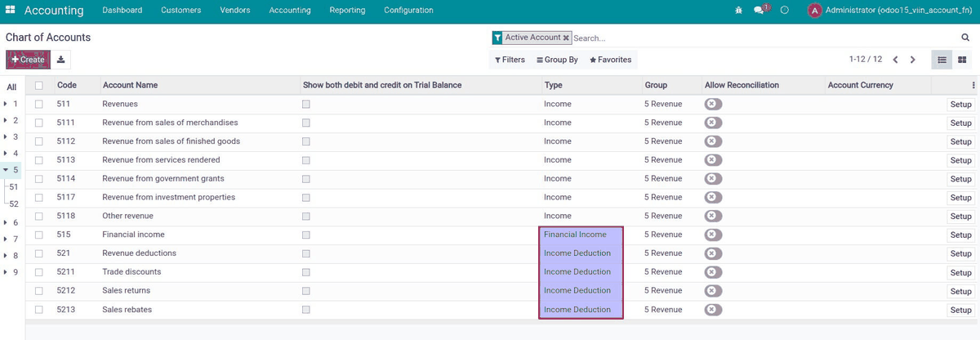Open optional columns menu icon

(x=973, y=85)
